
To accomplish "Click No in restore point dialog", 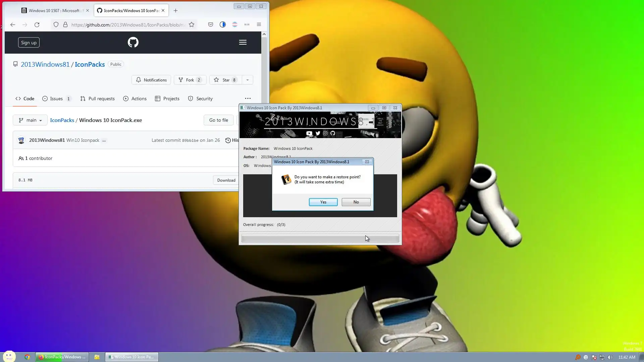I will 356,202.
